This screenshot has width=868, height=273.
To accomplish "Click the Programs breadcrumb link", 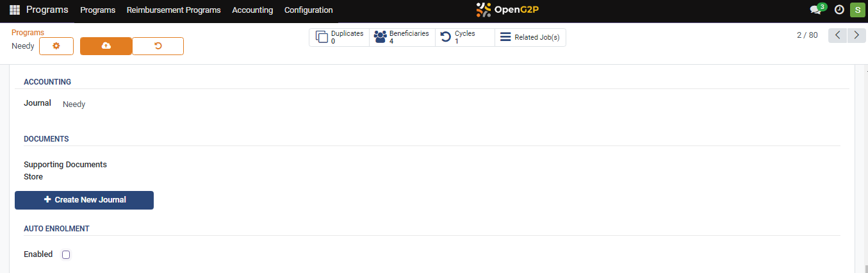I will tap(28, 32).
